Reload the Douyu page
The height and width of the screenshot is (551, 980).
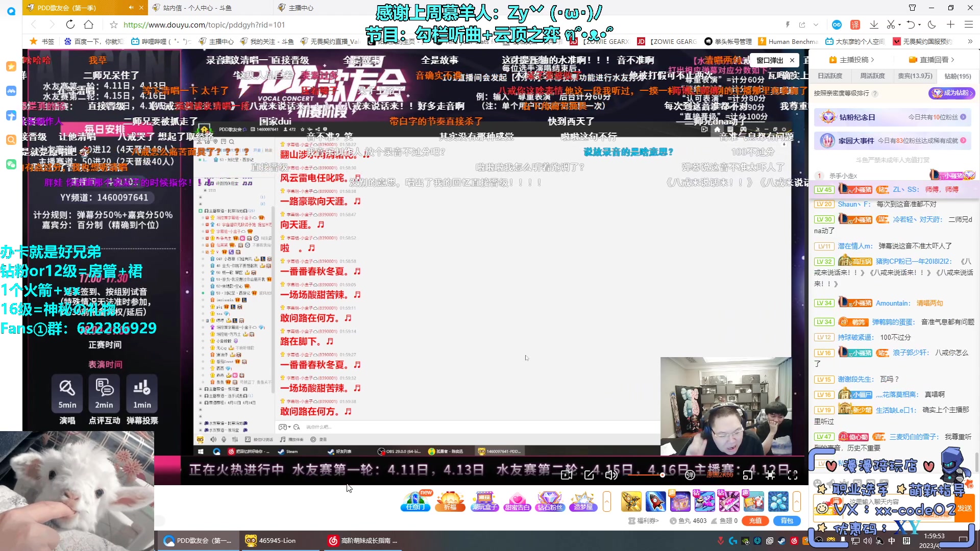[x=70, y=24]
